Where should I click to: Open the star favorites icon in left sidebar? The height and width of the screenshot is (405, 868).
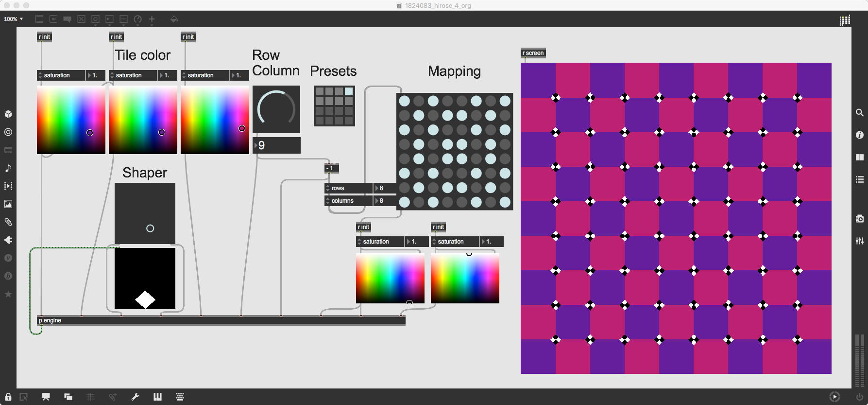point(8,294)
